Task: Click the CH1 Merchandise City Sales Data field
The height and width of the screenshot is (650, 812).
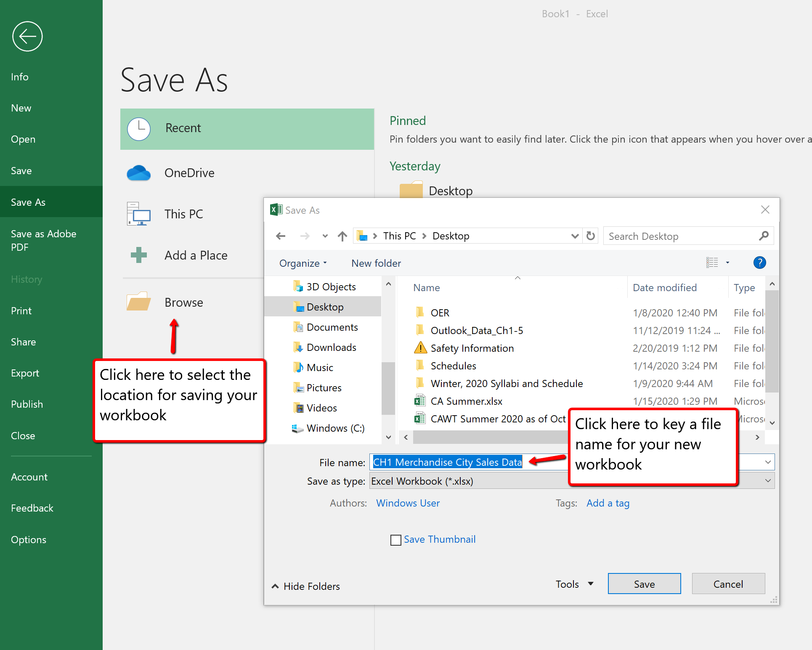Action: [448, 462]
